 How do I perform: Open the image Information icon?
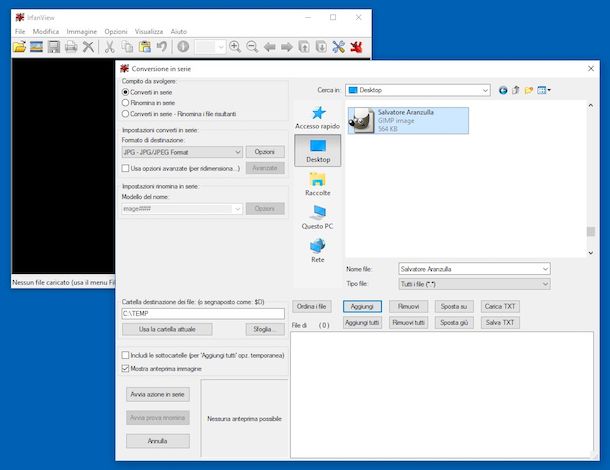click(183, 47)
